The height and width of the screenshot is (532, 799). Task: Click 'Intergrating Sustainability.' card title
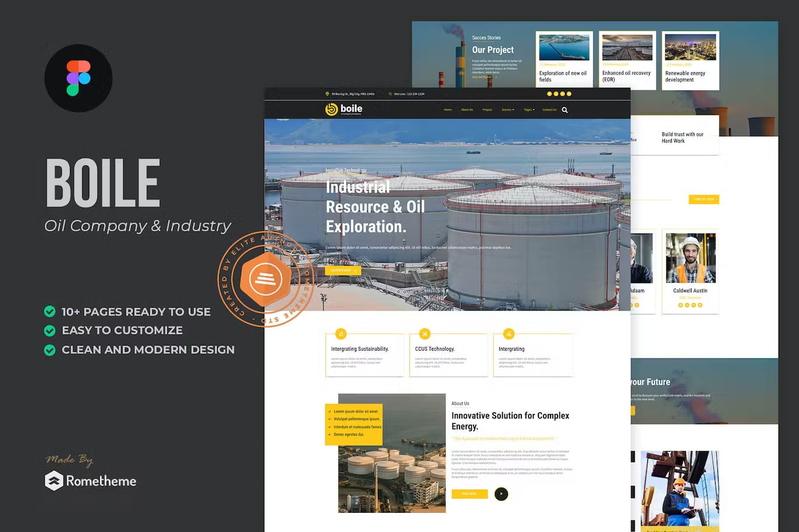tap(360, 349)
